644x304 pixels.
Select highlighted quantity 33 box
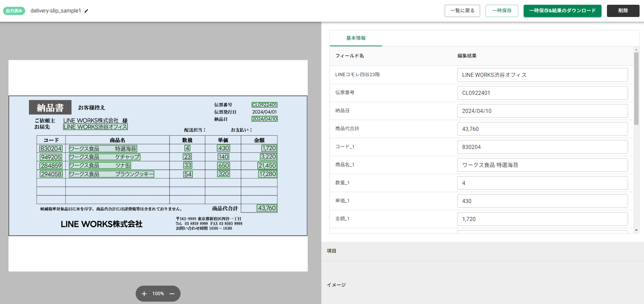(x=188, y=165)
